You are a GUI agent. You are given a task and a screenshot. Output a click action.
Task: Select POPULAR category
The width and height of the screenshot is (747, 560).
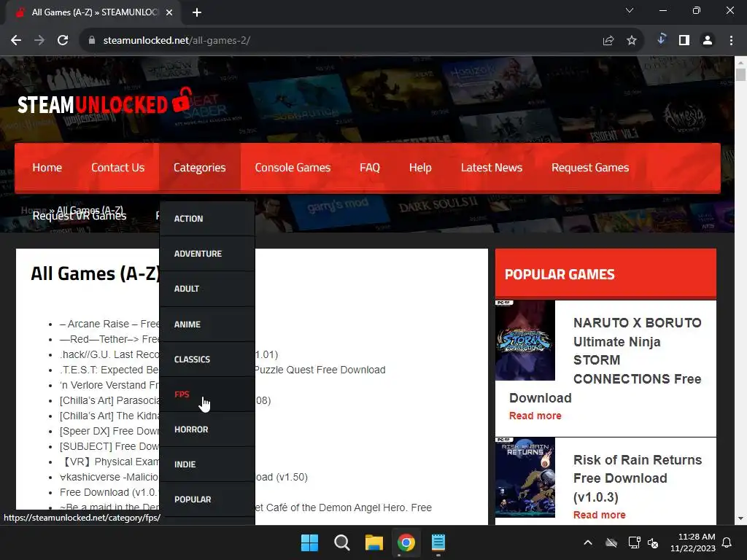[x=207, y=499]
